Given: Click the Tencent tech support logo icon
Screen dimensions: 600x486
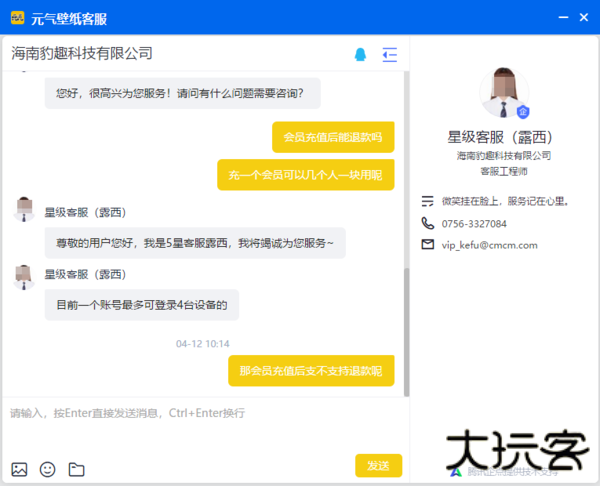Looking at the screenshot, I should coord(456,472).
